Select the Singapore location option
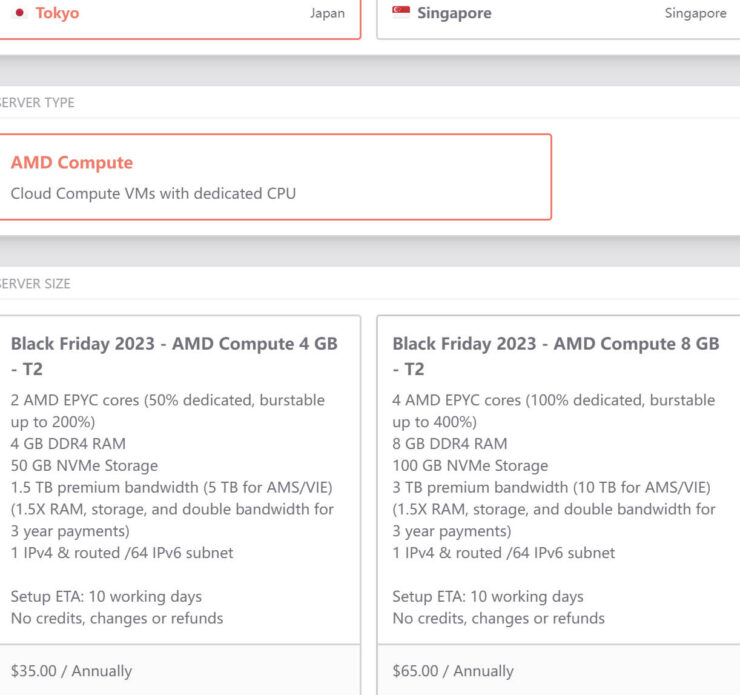 click(558, 18)
